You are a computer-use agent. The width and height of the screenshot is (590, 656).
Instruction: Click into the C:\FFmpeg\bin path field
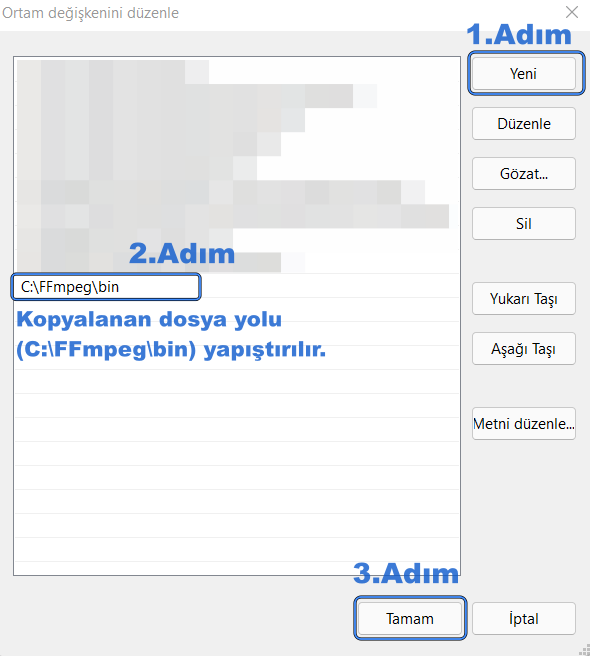coord(106,287)
